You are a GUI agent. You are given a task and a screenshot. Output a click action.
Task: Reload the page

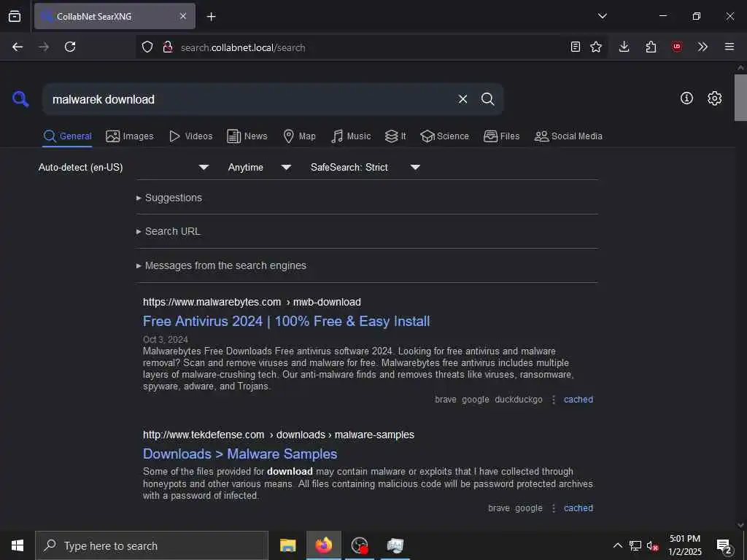pyautogui.click(x=70, y=47)
